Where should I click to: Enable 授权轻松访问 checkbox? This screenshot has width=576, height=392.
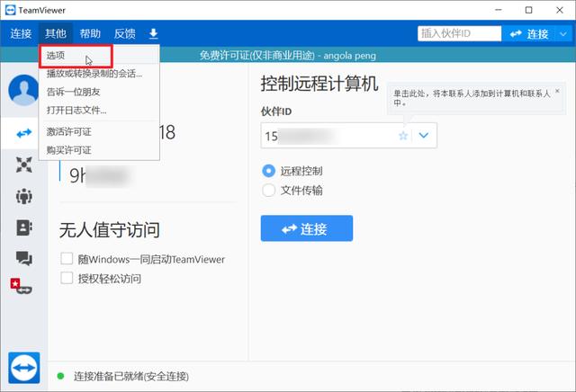[67, 278]
